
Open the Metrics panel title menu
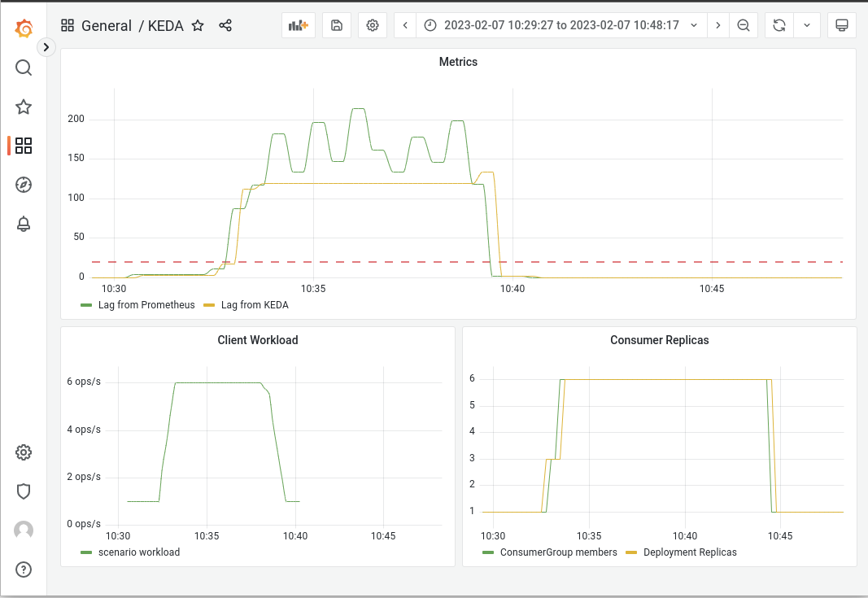(458, 62)
